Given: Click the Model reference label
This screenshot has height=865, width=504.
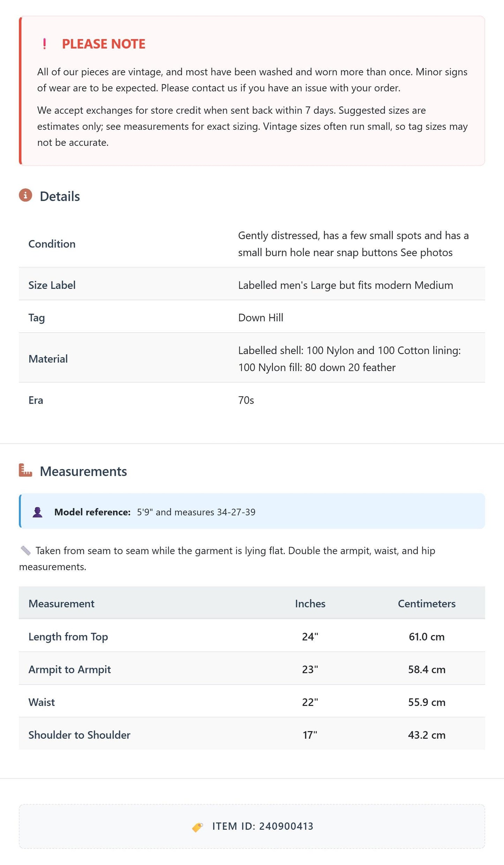Looking at the screenshot, I should (92, 512).
